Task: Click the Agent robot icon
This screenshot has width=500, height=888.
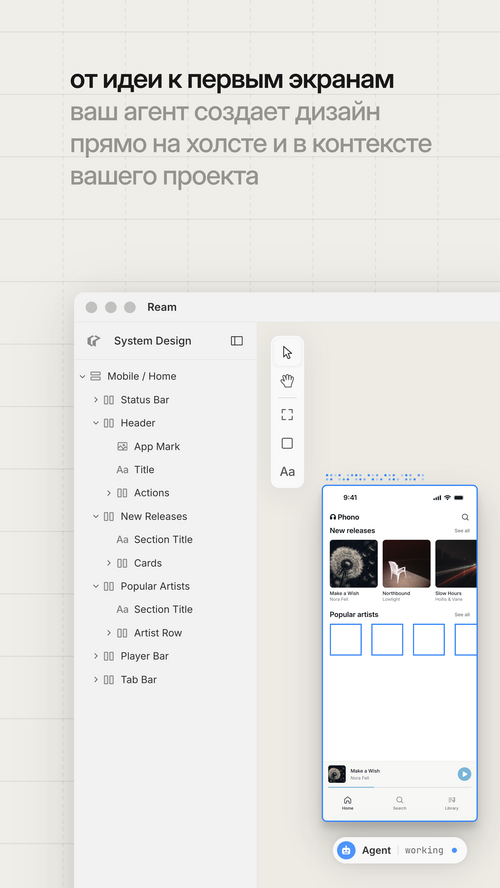Action: [346, 850]
